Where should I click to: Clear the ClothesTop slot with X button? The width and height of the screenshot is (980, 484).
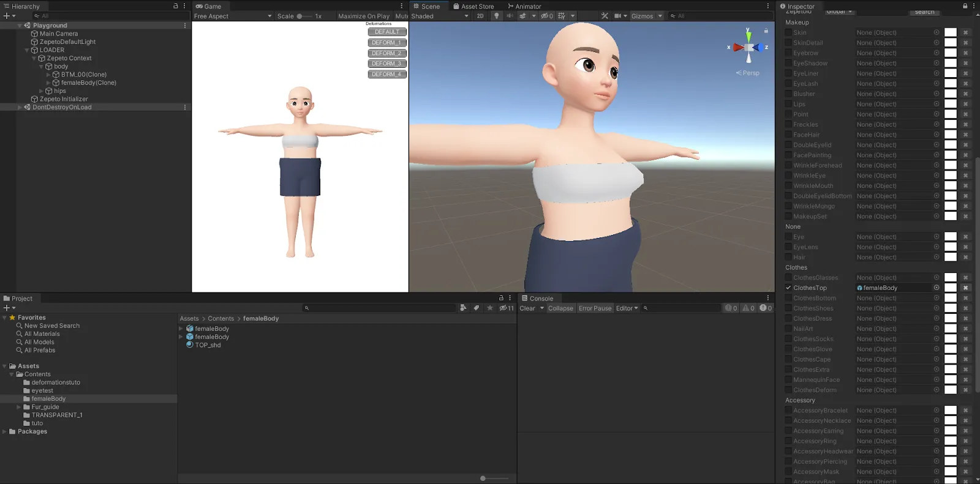(x=966, y=288)
